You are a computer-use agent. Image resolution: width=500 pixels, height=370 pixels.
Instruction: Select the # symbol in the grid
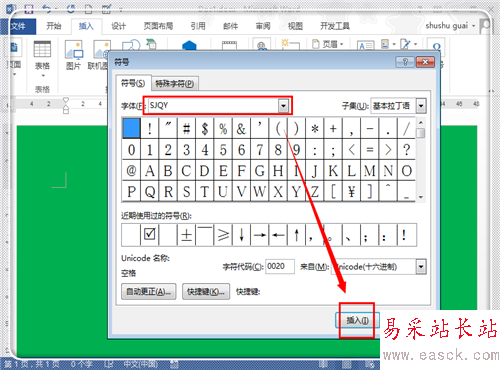click(186, 128)
